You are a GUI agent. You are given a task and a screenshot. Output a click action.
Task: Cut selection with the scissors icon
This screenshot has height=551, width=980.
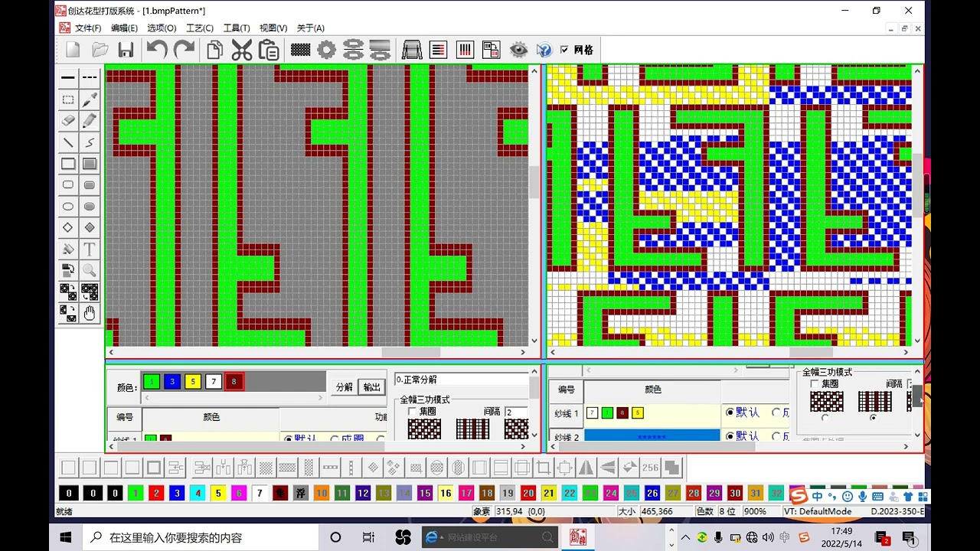click(242, 51)
